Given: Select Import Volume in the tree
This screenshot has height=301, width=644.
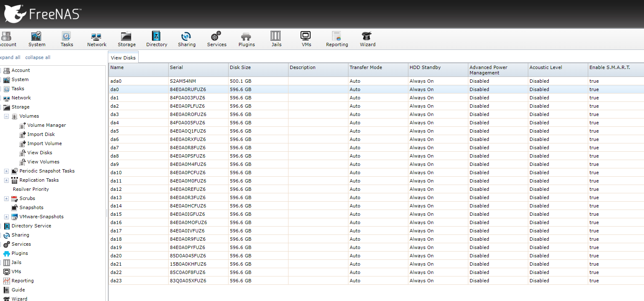Looking at the screenshot, I should click(44, 143).
